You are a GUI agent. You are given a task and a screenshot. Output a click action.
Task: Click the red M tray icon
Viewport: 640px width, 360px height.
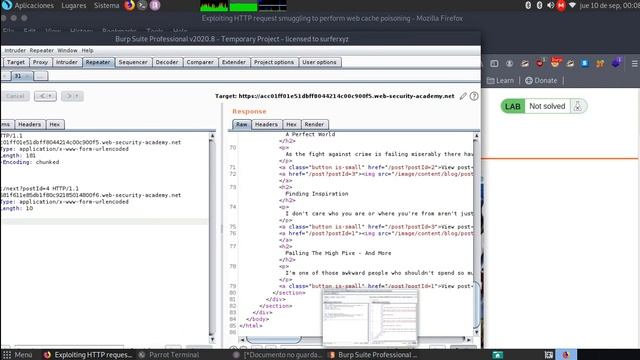click(561, 5)
